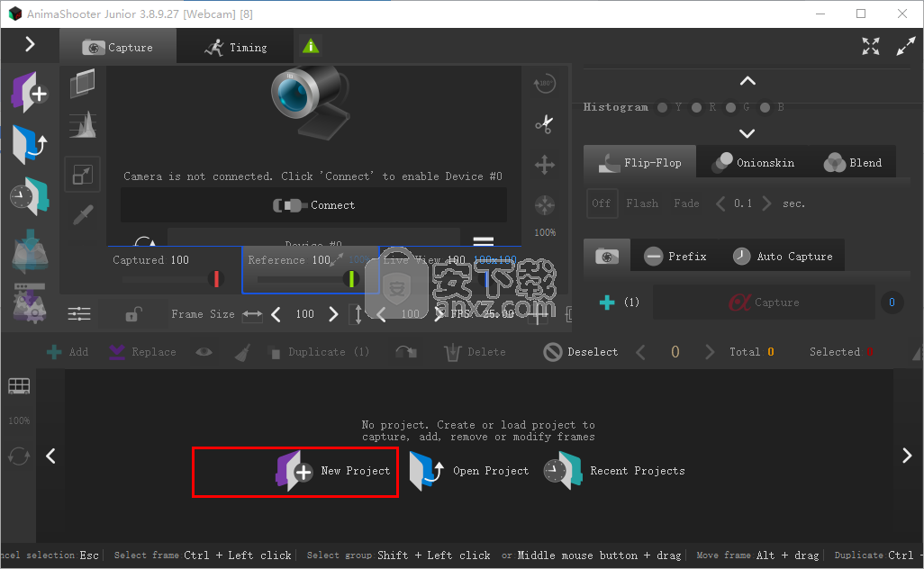Toggle histogram Y channel
The image size is (924, 569).
pyautogui.click(x=662, y=107)
